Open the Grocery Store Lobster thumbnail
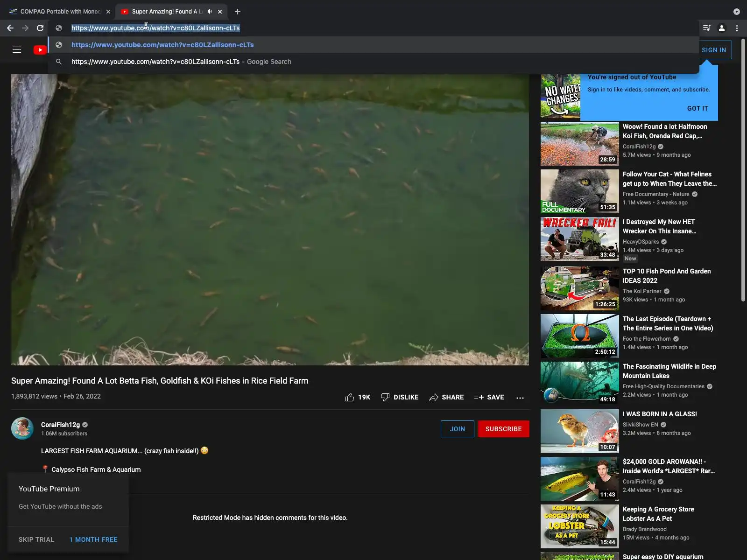Screen dimensions: 747x560 (580, 526)
